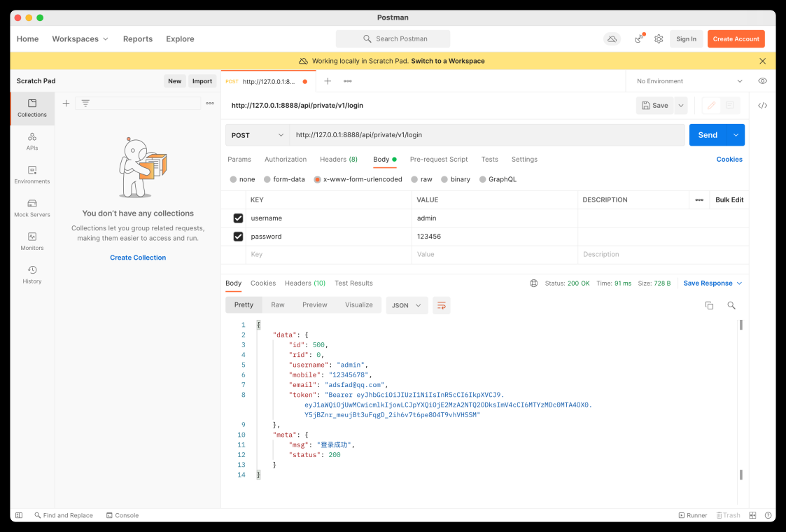Switch to the Raw response view

278,305
